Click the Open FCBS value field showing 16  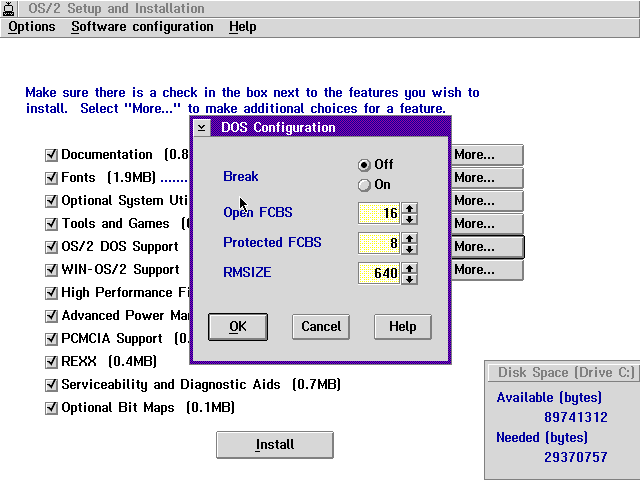[x=379, y=213]
